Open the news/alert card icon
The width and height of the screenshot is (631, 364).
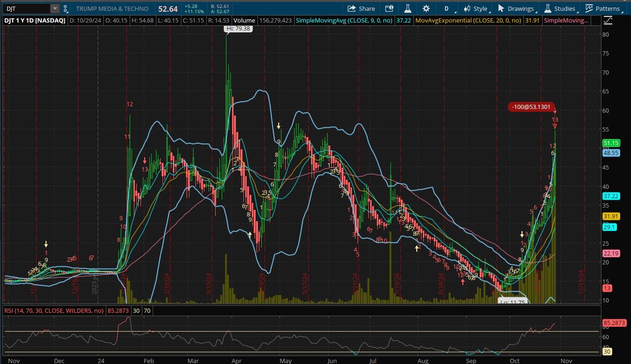(389, 8)
